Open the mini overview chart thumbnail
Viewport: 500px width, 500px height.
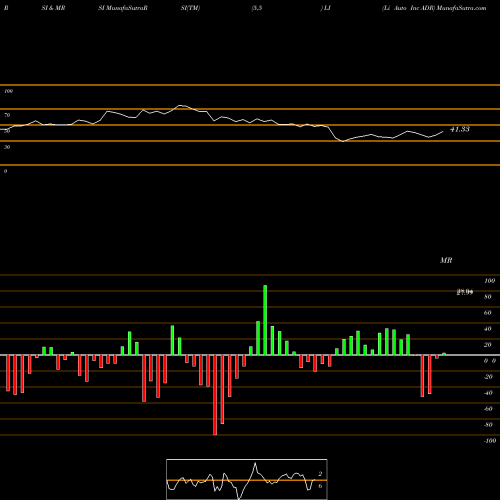(247, 479)
